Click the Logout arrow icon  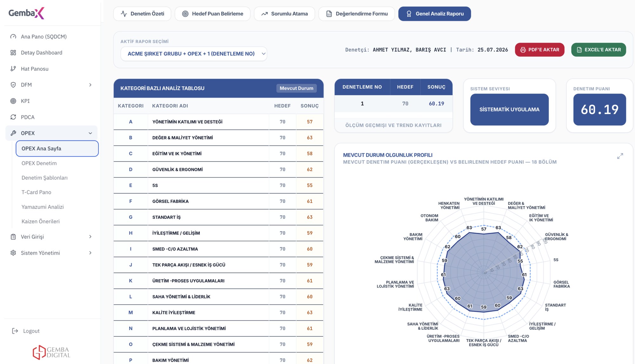pyautogui.click(x=15, y=331)
